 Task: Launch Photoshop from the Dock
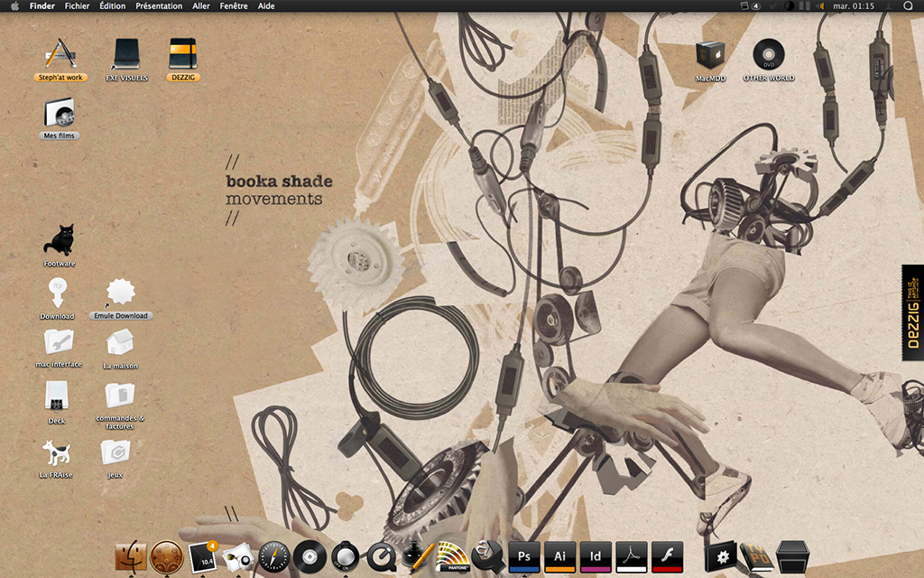(524, 557)
